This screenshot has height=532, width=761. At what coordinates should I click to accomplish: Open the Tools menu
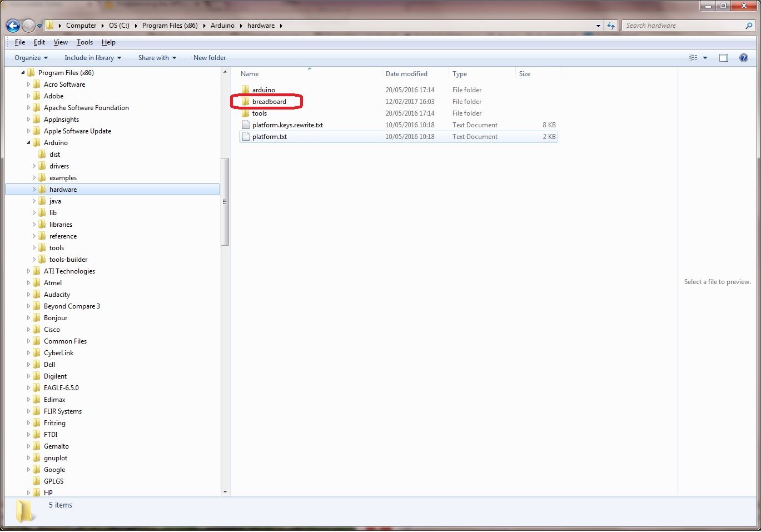84,42
